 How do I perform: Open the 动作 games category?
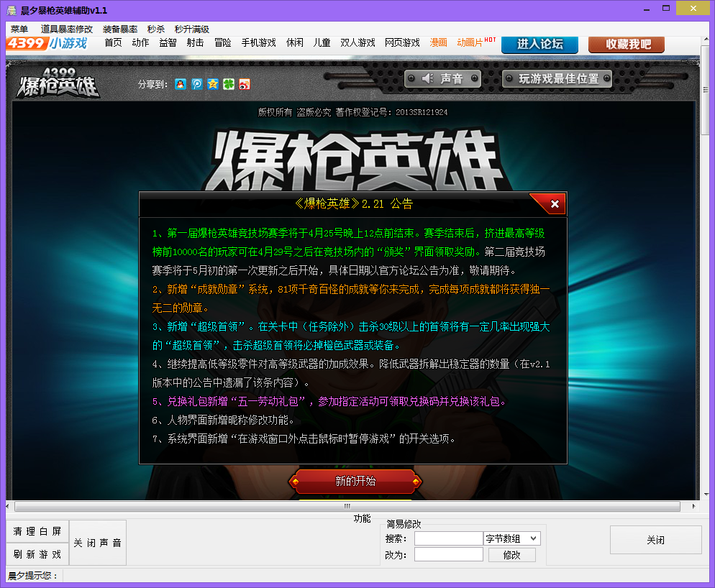tap(140, 43)
